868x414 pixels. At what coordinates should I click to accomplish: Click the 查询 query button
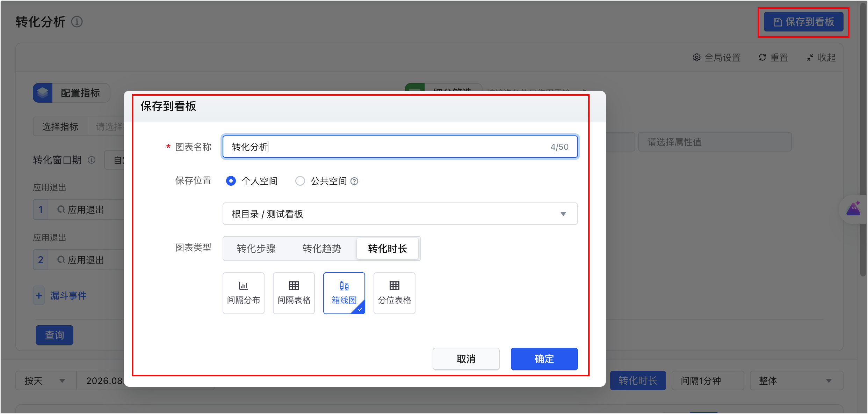coord(55,335)
